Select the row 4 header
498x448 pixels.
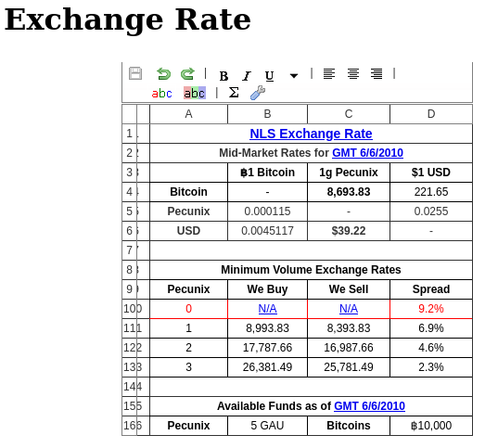tap(129, 192)
